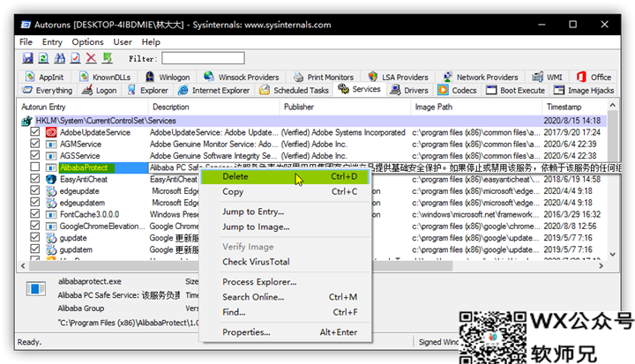Open the KnownDLLs tab
Screen dimensions: 635x364
105,77
